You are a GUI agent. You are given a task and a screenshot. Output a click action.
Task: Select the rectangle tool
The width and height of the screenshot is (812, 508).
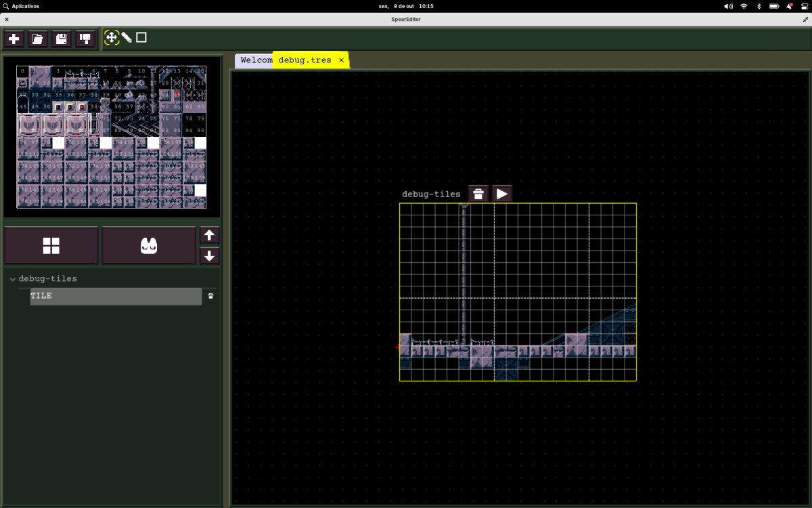pos(141,37)
